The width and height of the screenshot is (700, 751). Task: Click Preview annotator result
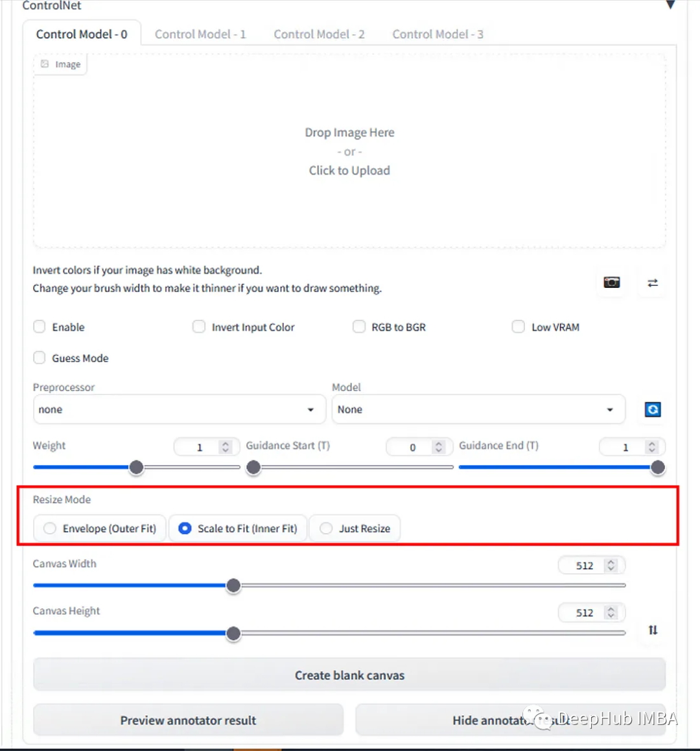(x=188, y=720)
